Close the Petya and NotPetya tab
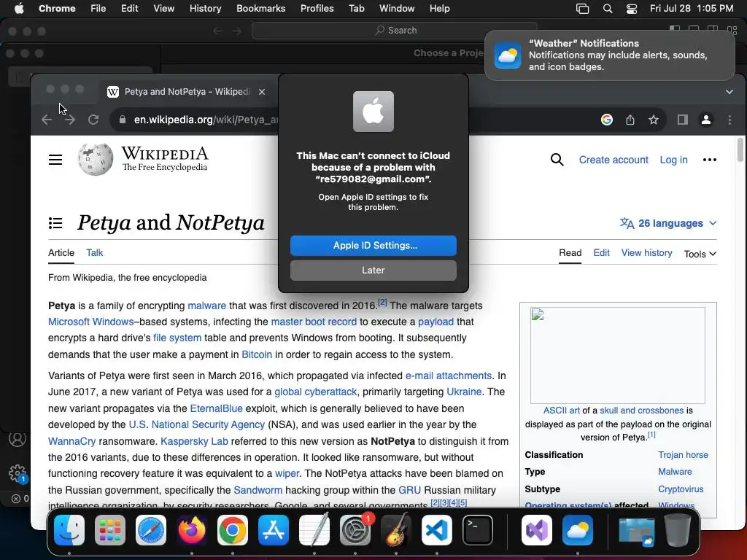This screenshot has width=747, height=560. pos(262,91)
